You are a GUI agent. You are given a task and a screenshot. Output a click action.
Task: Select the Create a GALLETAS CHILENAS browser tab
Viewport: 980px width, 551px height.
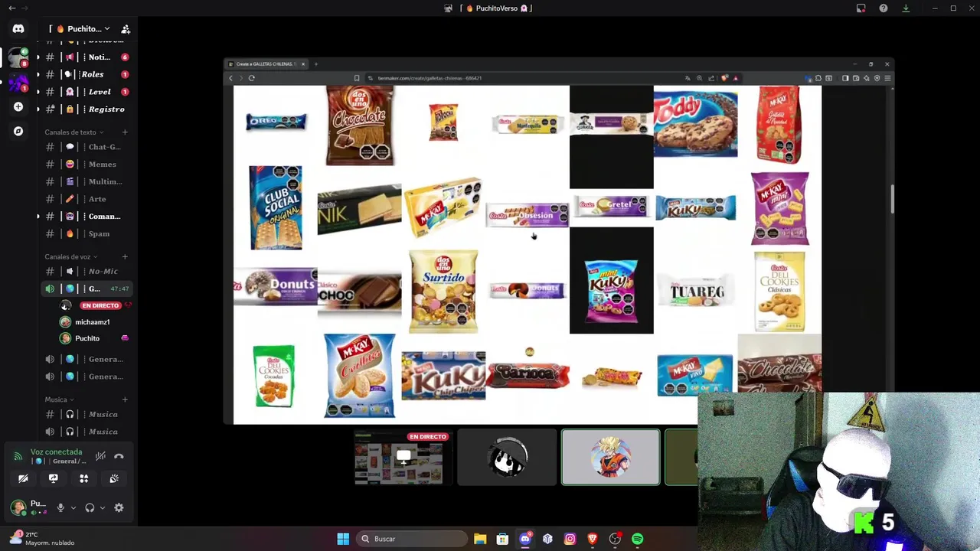(x=266, y=64)
